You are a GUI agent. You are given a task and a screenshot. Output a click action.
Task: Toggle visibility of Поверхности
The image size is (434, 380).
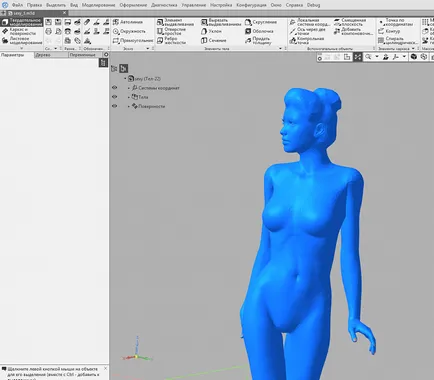point(115,106)
